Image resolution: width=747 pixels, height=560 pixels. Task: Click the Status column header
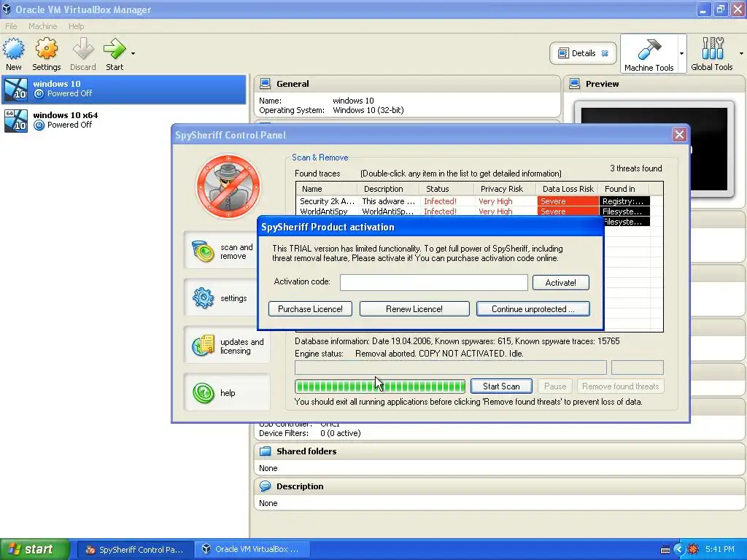446,189
